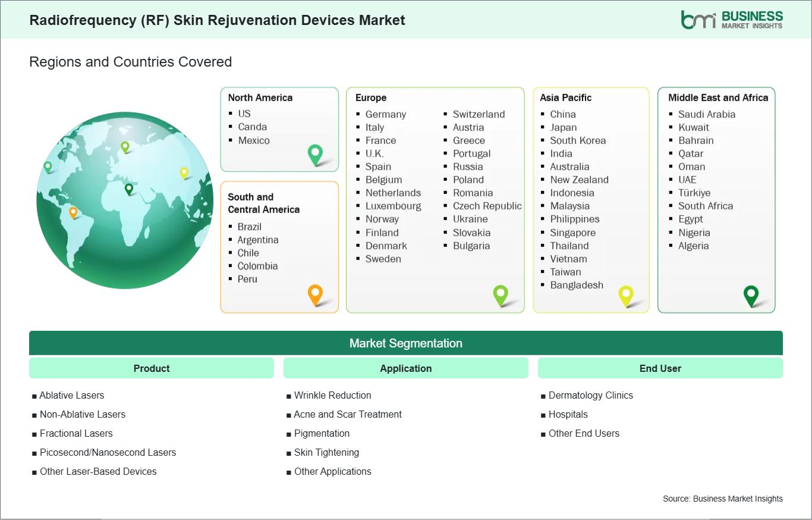Click the light green pin at top of globe
This screenshot has width=812, height=520.
[125, 146]
